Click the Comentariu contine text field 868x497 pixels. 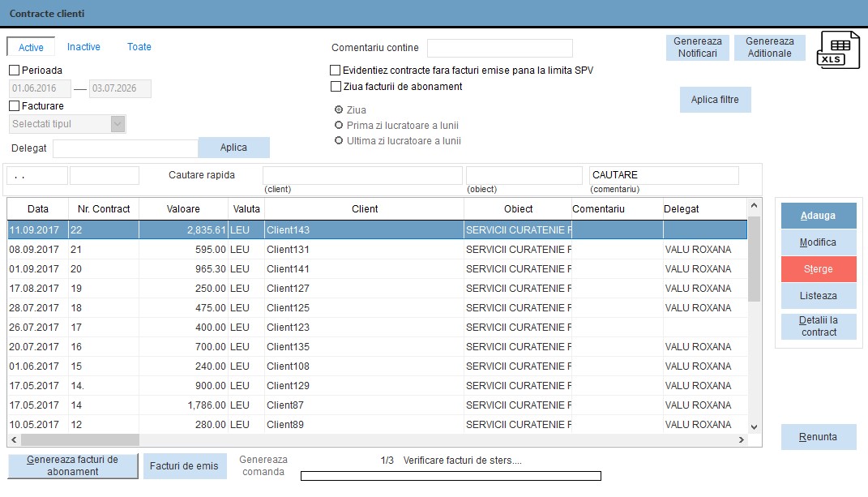tap(500, 48)
